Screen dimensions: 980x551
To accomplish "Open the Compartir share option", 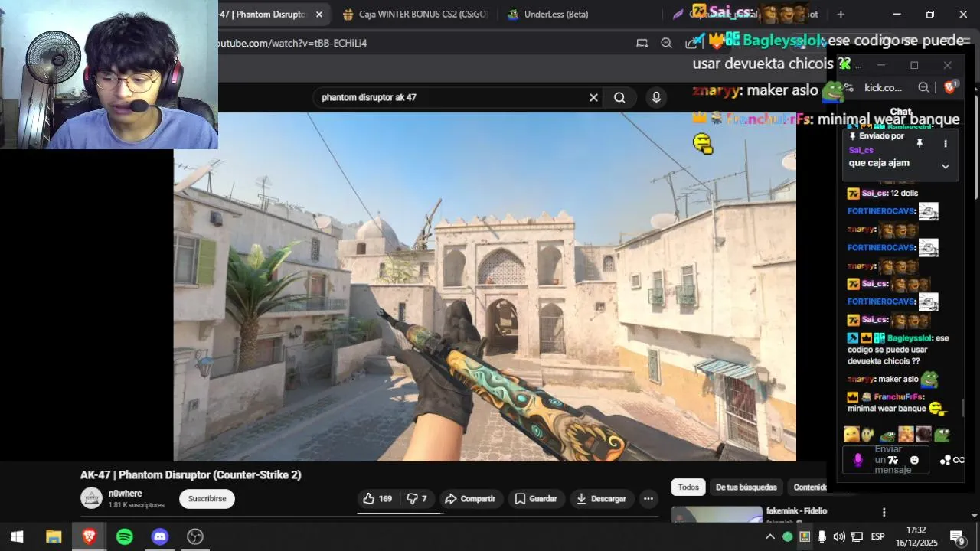I will click(471, 499).
